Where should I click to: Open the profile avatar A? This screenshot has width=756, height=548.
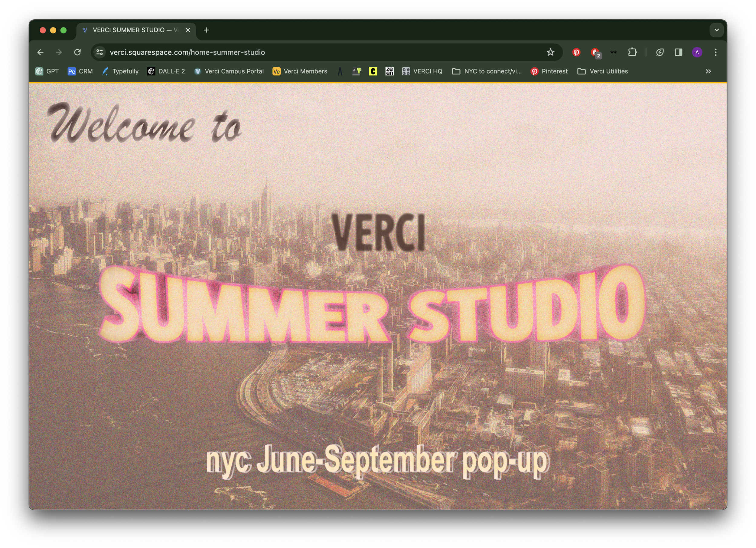coord(697,52)
